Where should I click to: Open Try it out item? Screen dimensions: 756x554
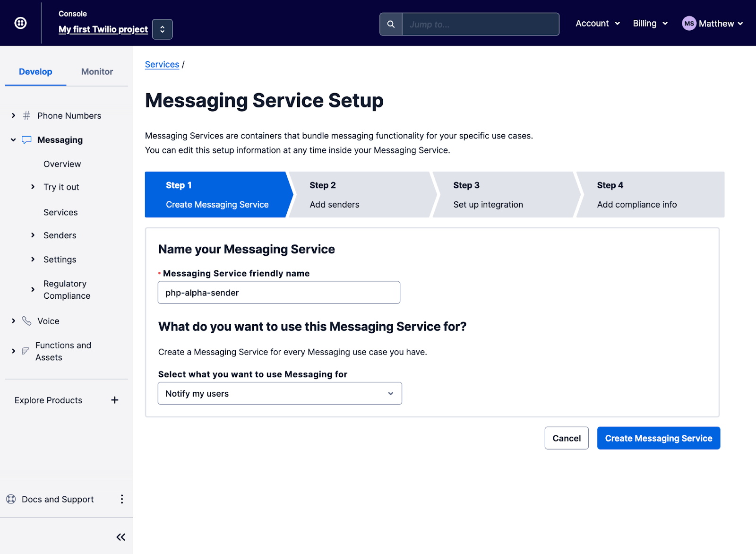61,187
